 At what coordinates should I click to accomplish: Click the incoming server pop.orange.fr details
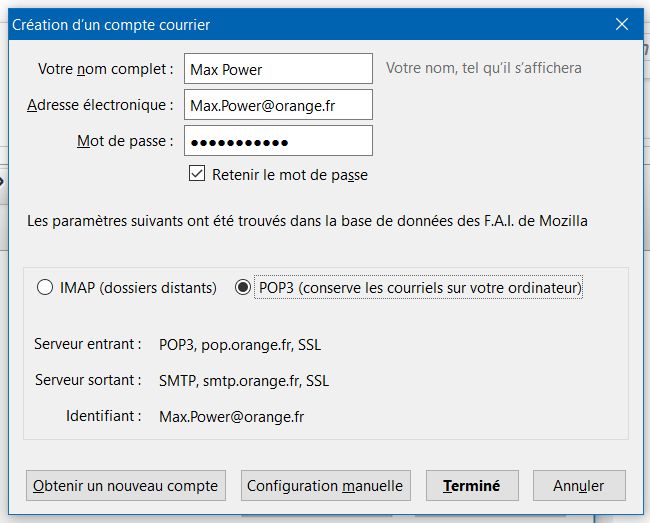[240, 345]
